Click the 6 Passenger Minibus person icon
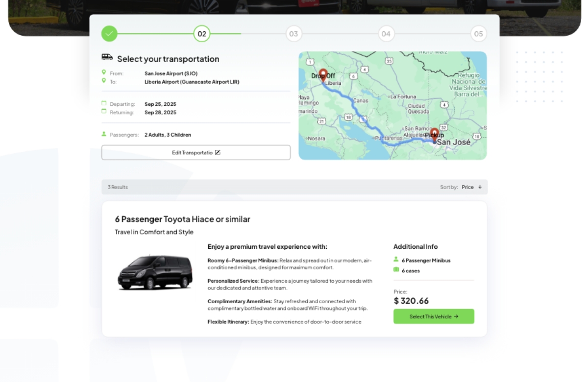Viewport: 588px width, 382px height. 396,260
